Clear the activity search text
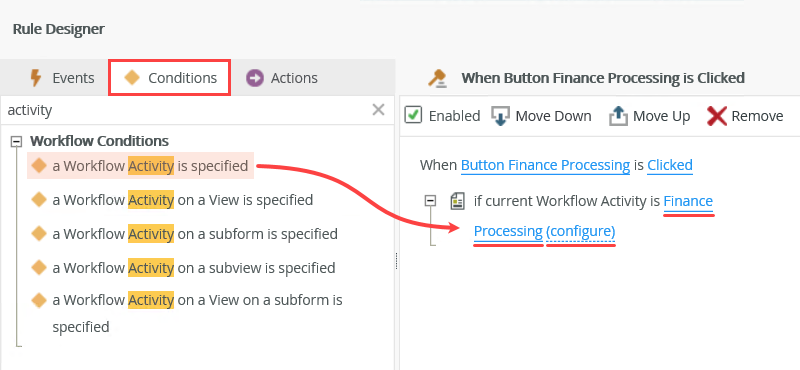The width and height of the screenshot is (800, 370). tap(379, 109)
